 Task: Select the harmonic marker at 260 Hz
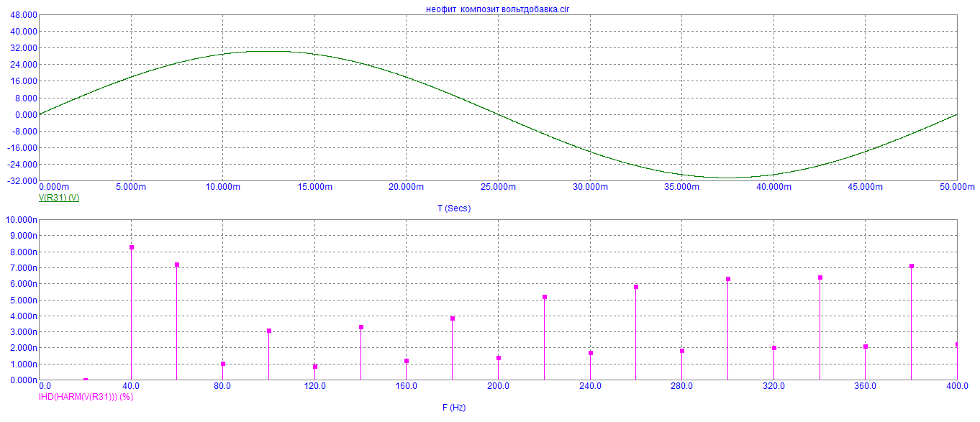click(x=636, y=287)
